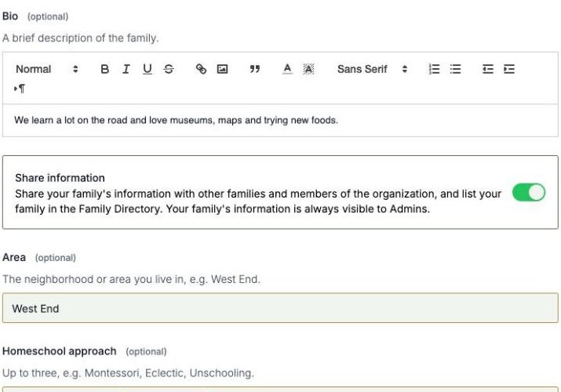The image size is (561, 392).
Task: Click the Homeschool approach label
Action: [x=60, y=351]
